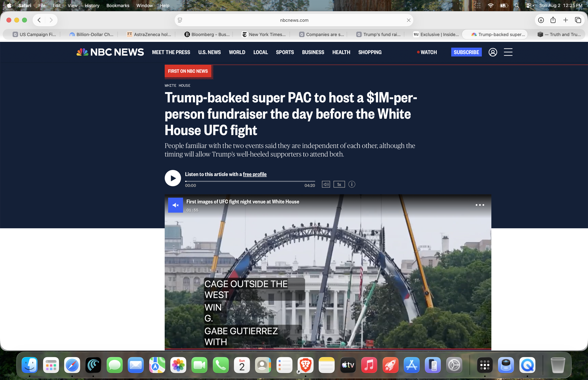Viewport: 588px width, 380px height.
Task: Open the World news section
Action: [x=237, y=52]
